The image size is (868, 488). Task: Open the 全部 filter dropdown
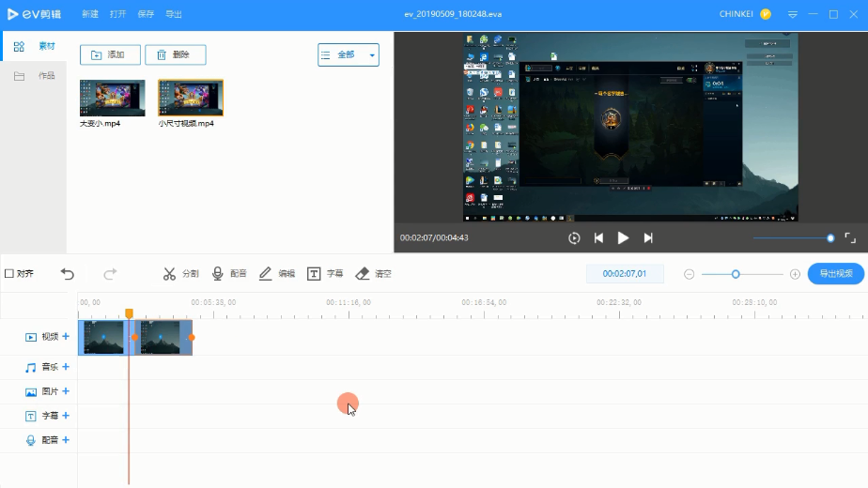click(349, 54)
